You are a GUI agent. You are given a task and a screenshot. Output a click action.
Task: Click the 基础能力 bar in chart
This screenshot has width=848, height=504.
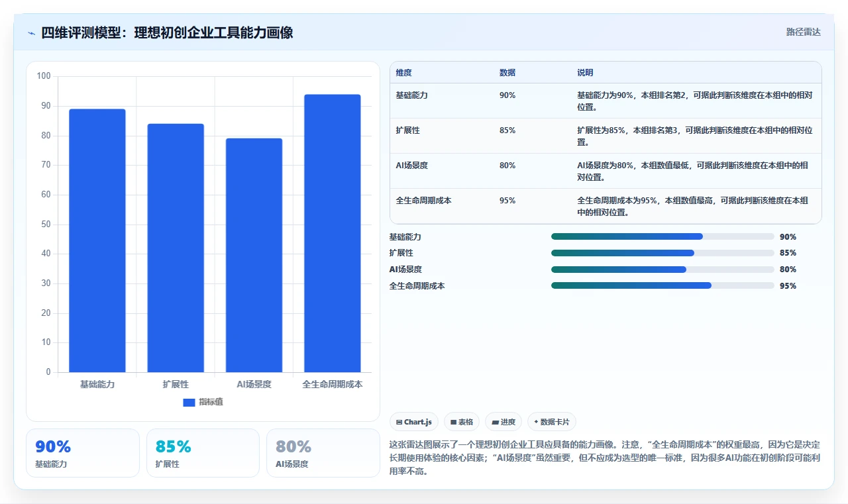(97, 240)
